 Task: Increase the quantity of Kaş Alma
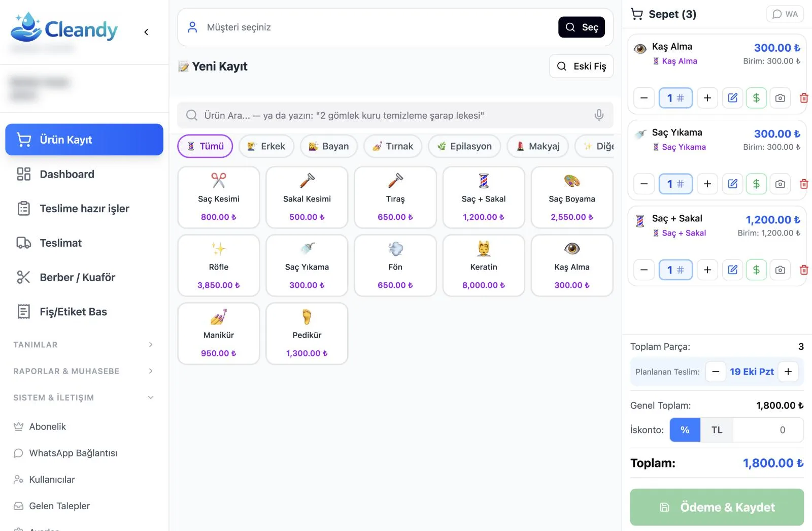(707, 98)
